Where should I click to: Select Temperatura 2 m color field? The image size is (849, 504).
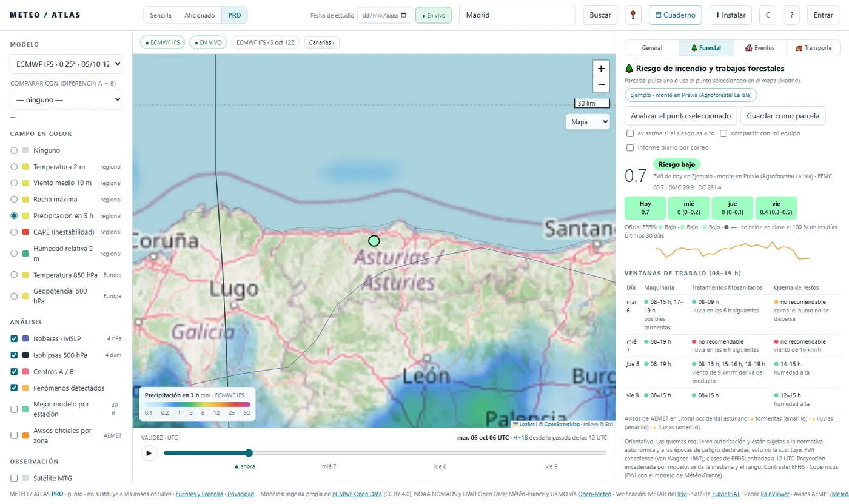point(14,167)
